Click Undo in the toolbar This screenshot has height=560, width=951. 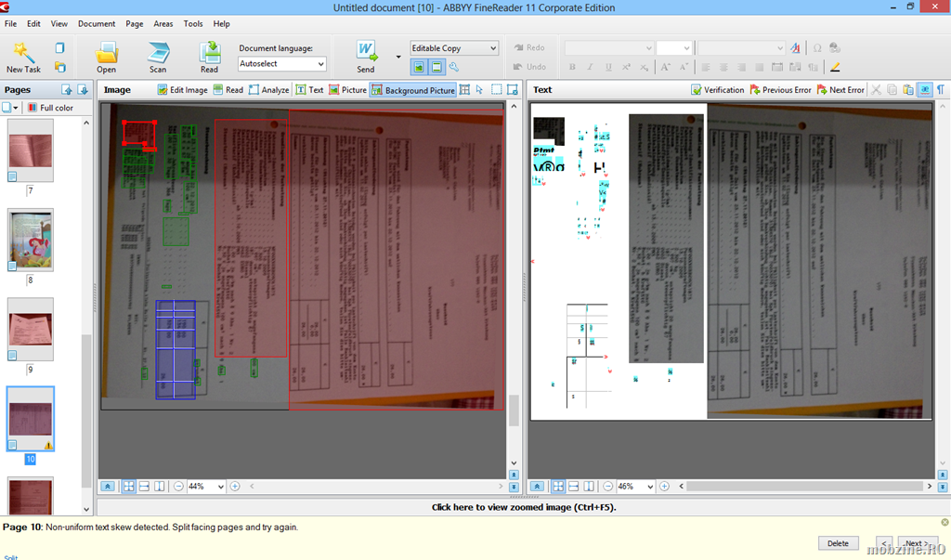click(529, 67)
